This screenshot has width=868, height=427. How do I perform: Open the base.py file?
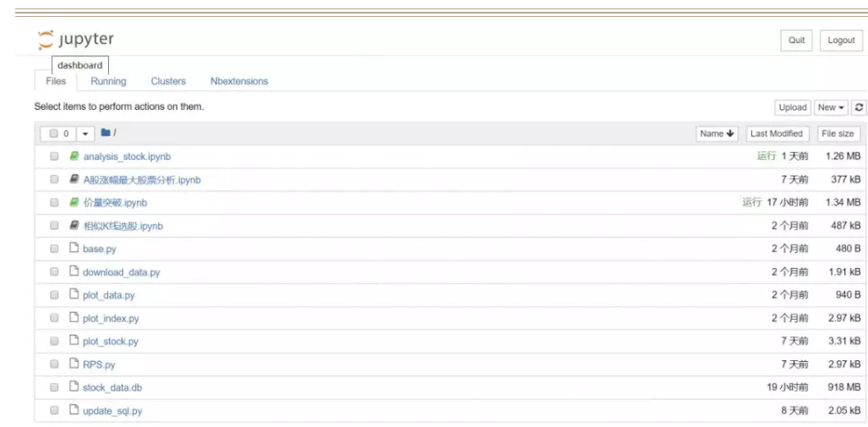click(100, 249)
